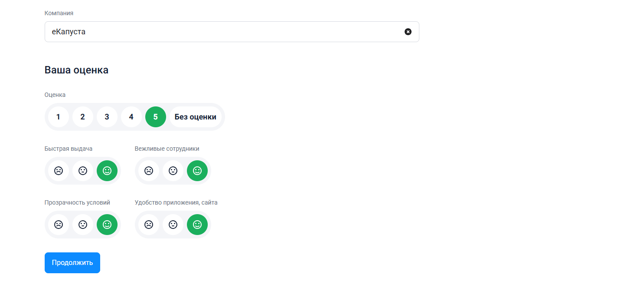Set overall rating to 1

click(x=59, y=117)
